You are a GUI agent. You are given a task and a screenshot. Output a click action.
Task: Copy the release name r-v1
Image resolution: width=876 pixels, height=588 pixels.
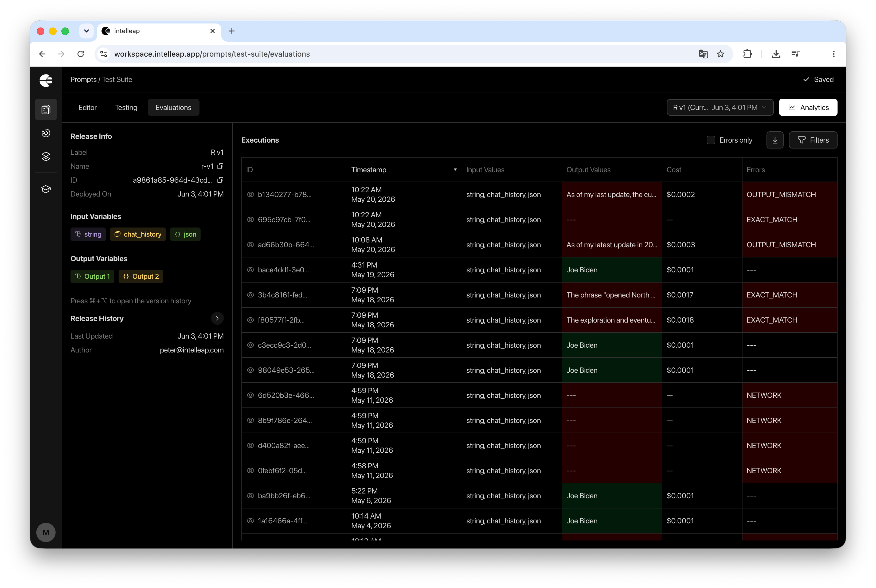[x=221, y=166]
